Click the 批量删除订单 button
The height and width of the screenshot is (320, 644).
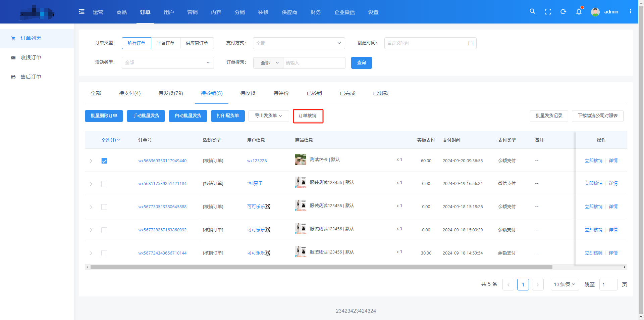tap(104, 116)
